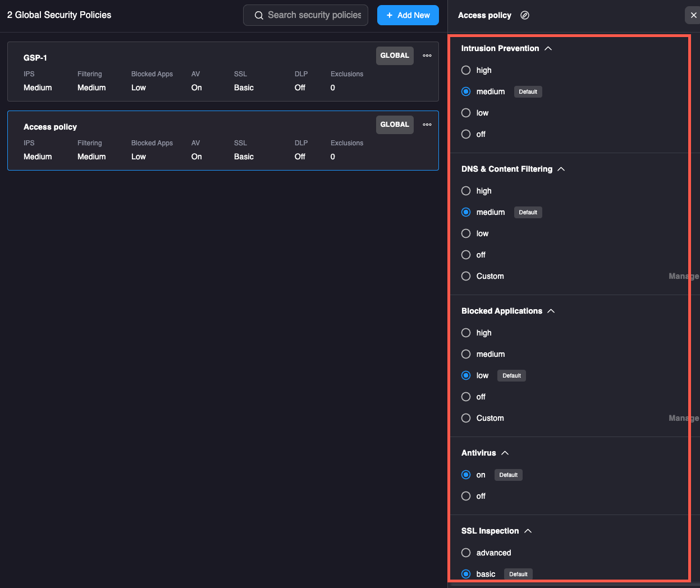This screenshot has width=700, height=588.
Task: Click the GLOBAL badge on Access policy card
Action: tap(395, 125)
